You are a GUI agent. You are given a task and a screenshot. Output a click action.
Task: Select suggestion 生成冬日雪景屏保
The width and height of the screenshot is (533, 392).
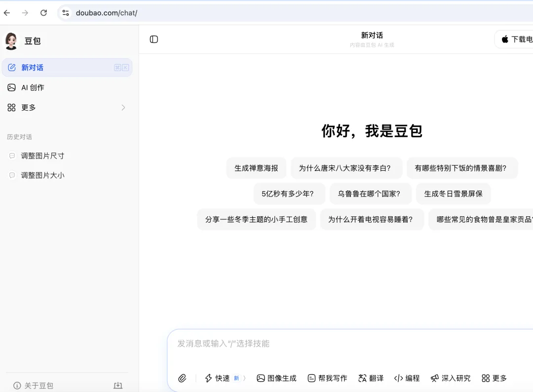pyautogui.click(x=454, y=194)
